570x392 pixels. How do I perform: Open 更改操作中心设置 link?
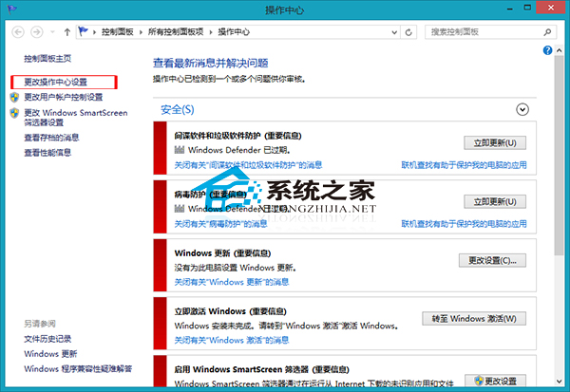(x=56, y=83)
